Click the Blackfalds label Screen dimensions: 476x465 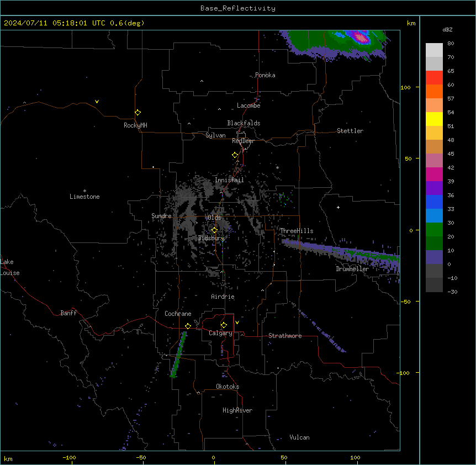click(244, 123)
